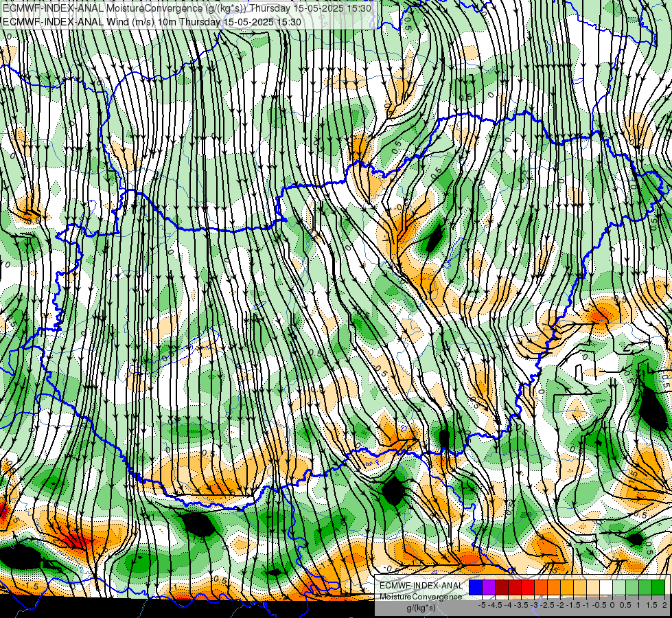Image resolution: width=672 pixels, height=618 pixels.
Task: Click the darkest red legend swatch
Action: click(502, 587)
